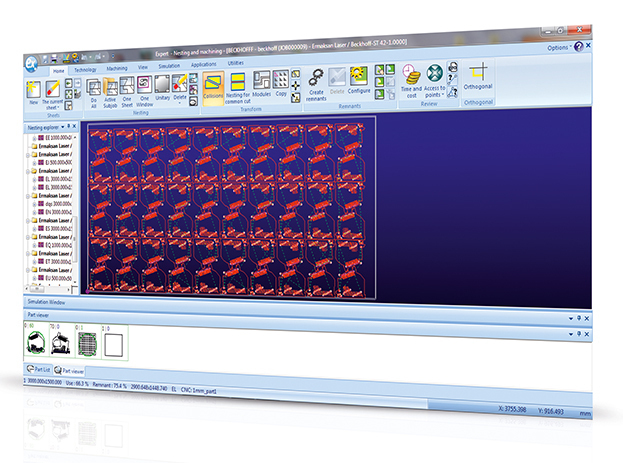
Task: Click the Unitary nesting icon
Action: [x=162, y=88]
